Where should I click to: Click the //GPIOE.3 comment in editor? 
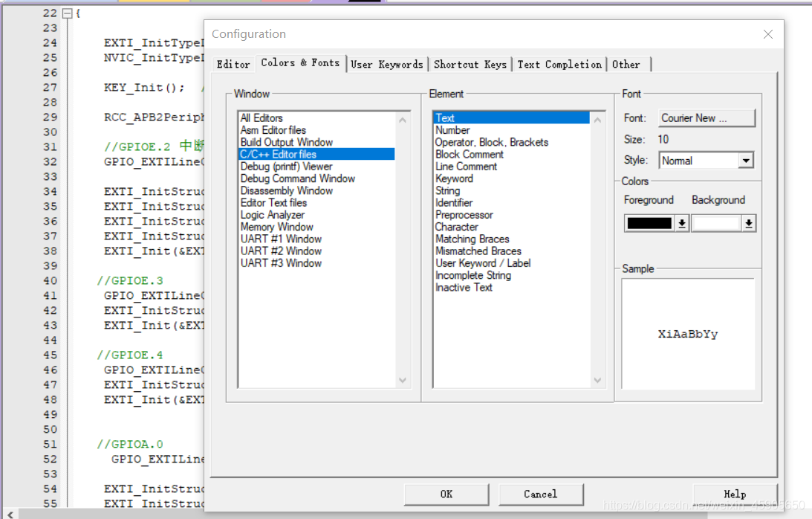130,280
